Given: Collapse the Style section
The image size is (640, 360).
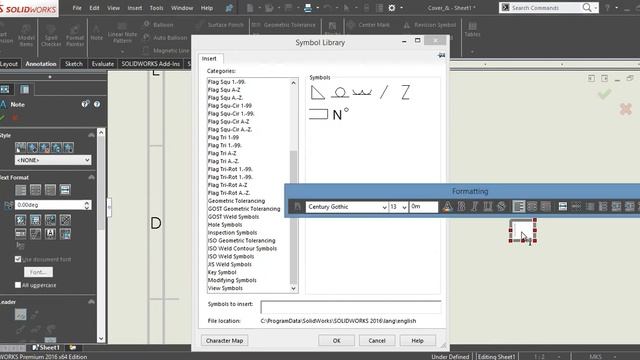Looking at the screenshot, I should (x=91, y=135).
